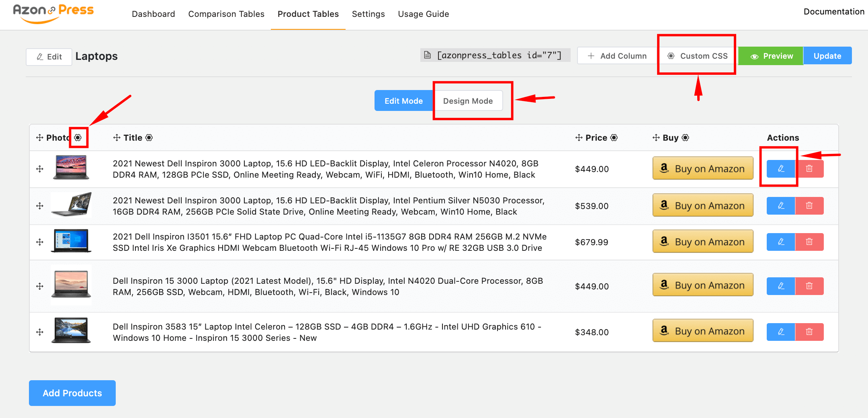
Task: Select the Product Tables tab
Action: [x=308, y=14]
